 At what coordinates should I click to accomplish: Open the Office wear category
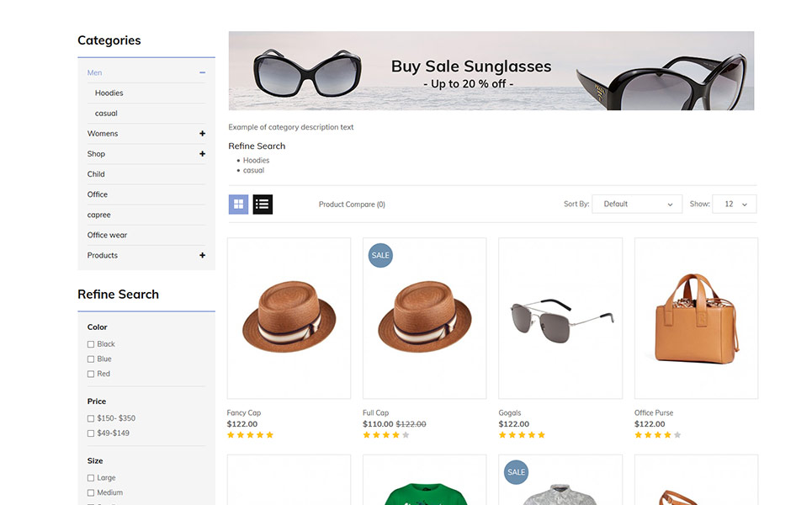107,235
